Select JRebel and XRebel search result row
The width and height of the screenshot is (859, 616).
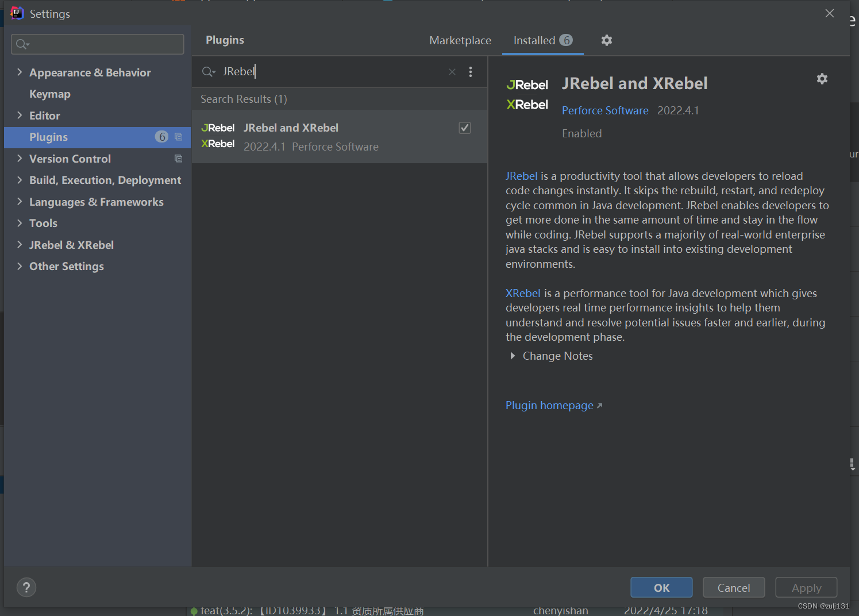[340, 137]
